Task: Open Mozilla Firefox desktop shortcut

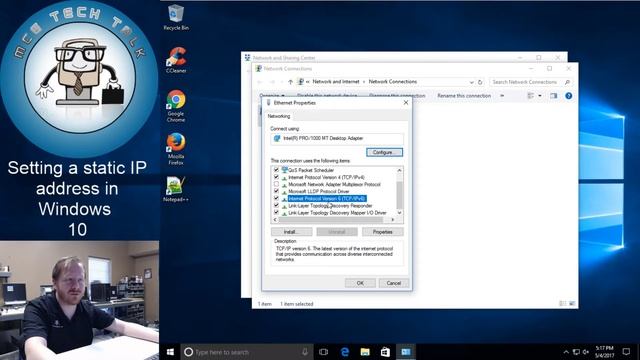Action: [176, 149]
